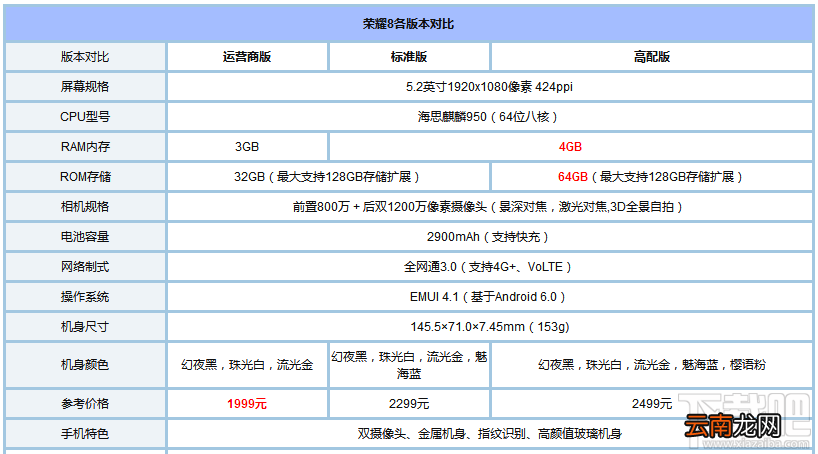818x454 pixels.
Task: Select the 电池容量 row label
Action: tap(85, 237)
